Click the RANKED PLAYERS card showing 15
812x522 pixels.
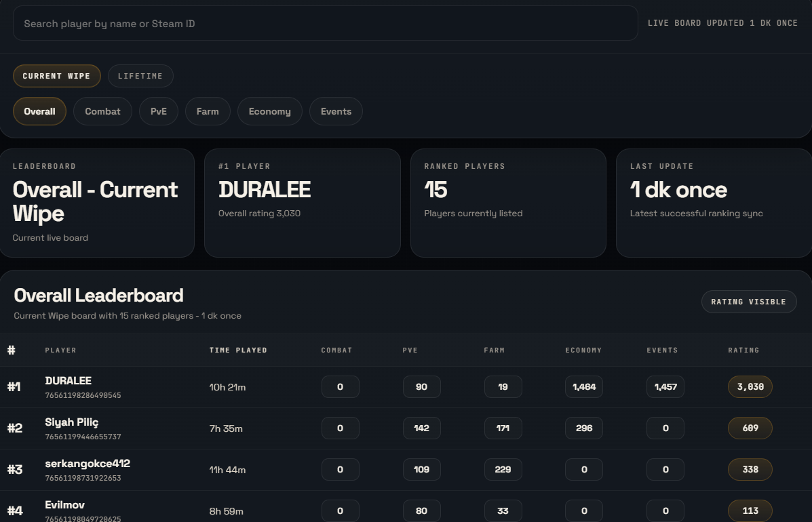click(x=508, y=202)
